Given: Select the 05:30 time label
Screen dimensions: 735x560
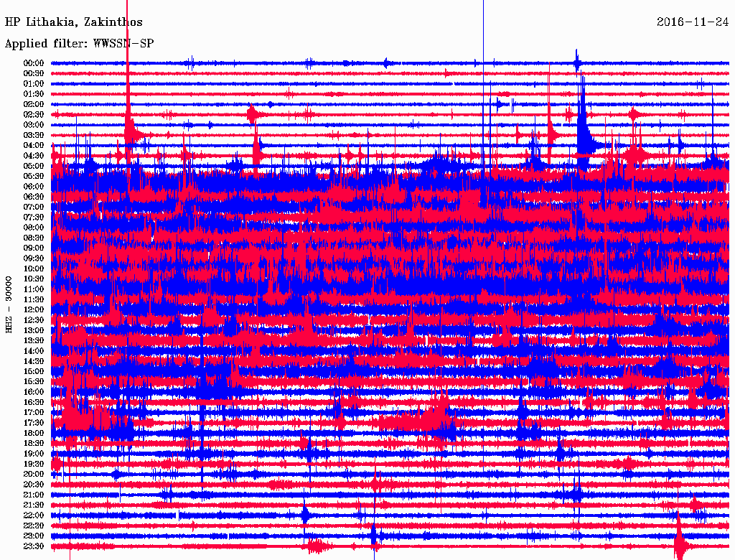Looking at the screenshot, I should click(x=34, y=177).
